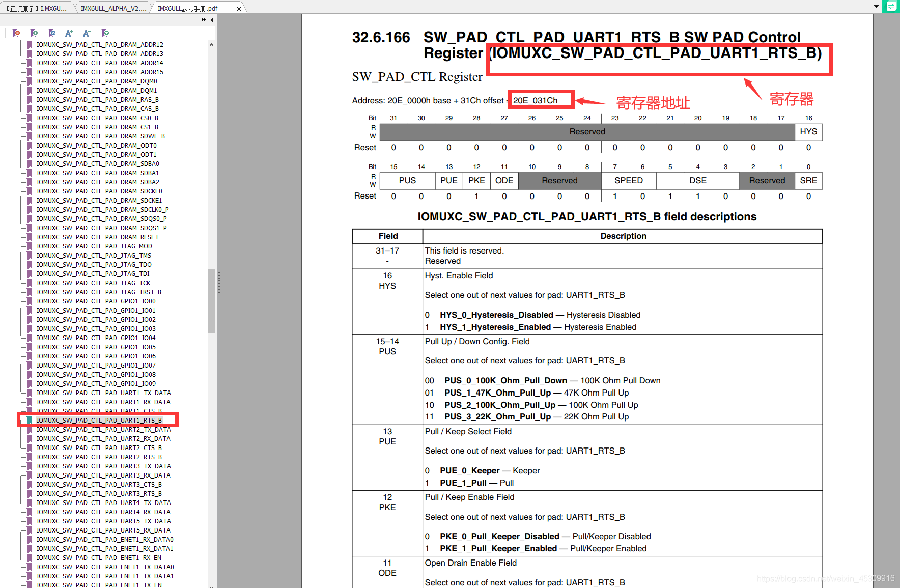Open bookmark IOMUXC_SW_PAD_CTL_PAD_DRAM_SDCKE1
Image resolution: width=900 pixels, height=588 pixels.
(99, 201)
